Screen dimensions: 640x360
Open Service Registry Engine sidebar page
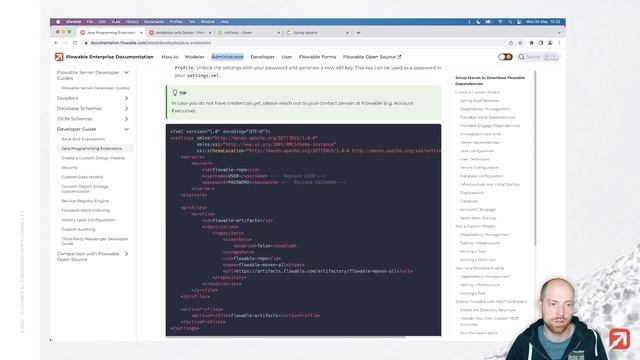point(85,201)
